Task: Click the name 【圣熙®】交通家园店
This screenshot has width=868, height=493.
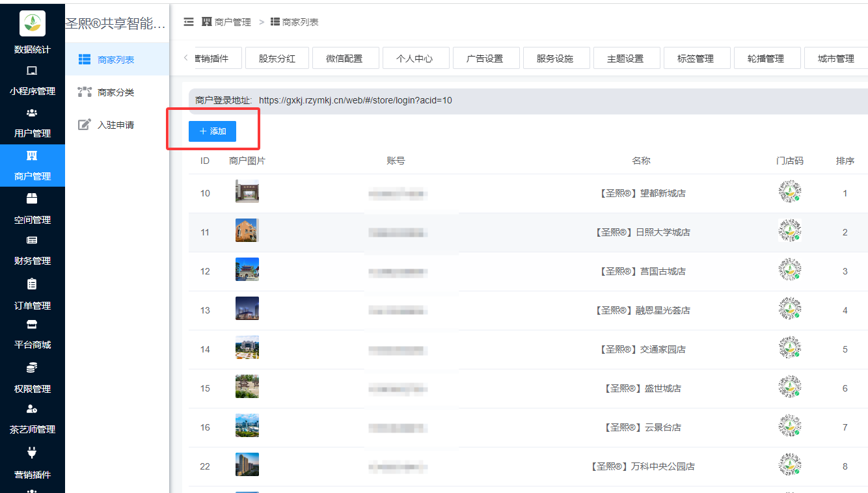Action: click(642, 349)
